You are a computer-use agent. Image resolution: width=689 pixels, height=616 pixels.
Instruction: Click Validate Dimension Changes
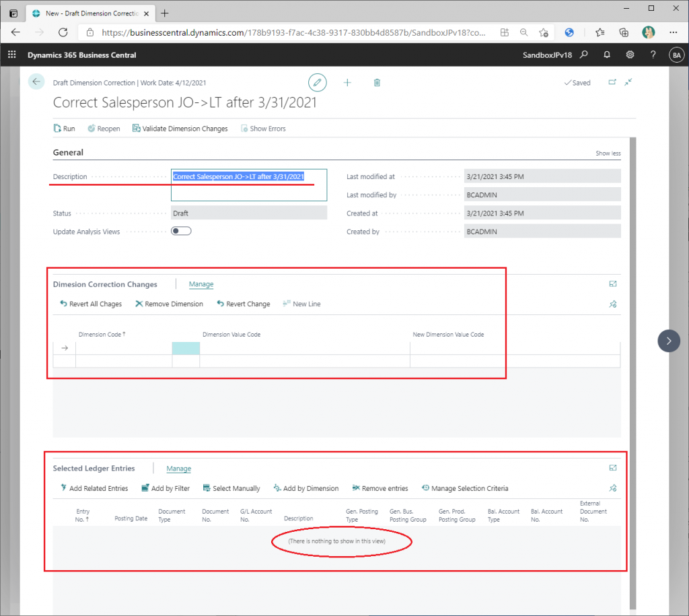click(x=180, y=129)
